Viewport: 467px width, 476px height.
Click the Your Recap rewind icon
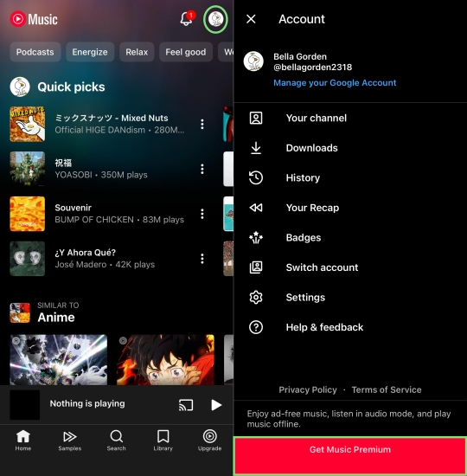[256, 208]
